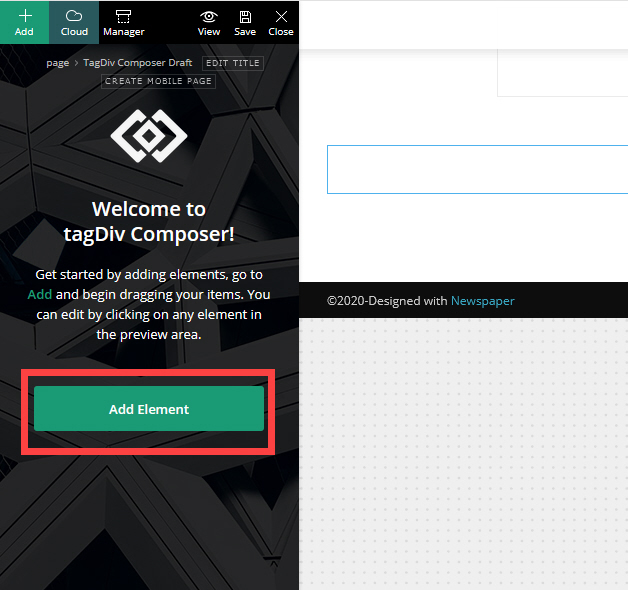Click the TagDiv Composer Draft breadcrumb

tap(138, 63)
